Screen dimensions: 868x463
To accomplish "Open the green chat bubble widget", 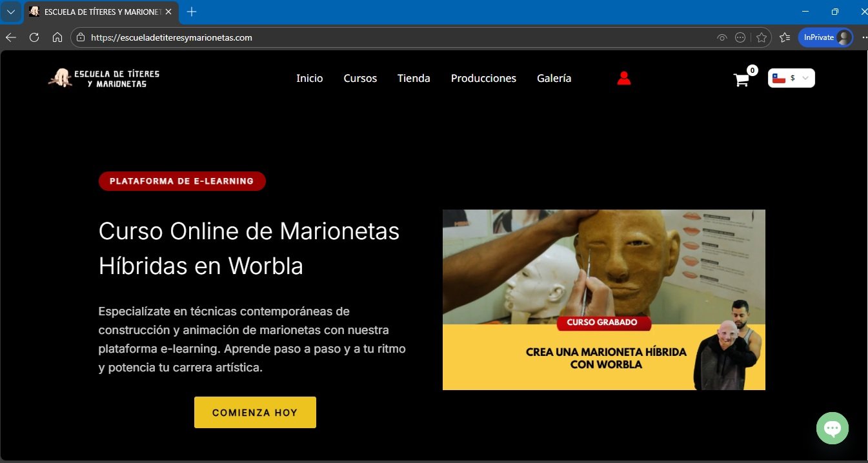I will click(x=832, y=428).
